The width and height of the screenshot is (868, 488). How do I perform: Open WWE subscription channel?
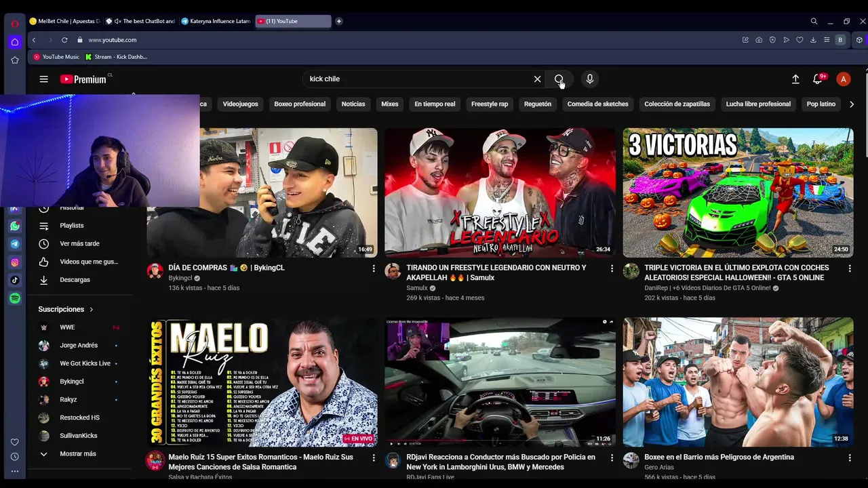(67, 327)
